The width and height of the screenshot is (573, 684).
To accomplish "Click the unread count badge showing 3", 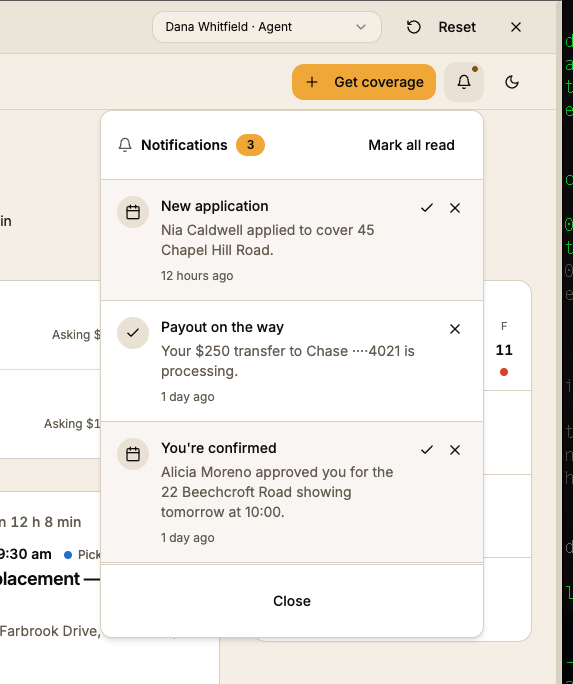I will tap(250, 145).
